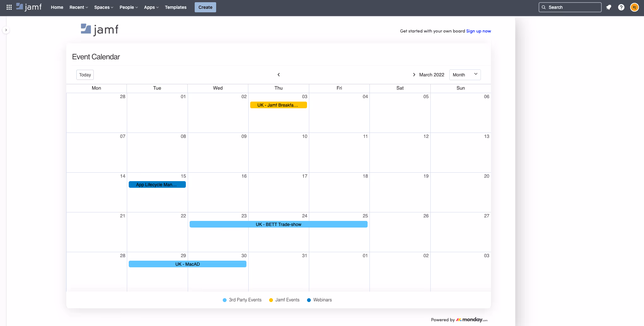This screenshot has width=644, height=326.
Task: Open the Month view dropdown
Action: [x=465, y=74]
